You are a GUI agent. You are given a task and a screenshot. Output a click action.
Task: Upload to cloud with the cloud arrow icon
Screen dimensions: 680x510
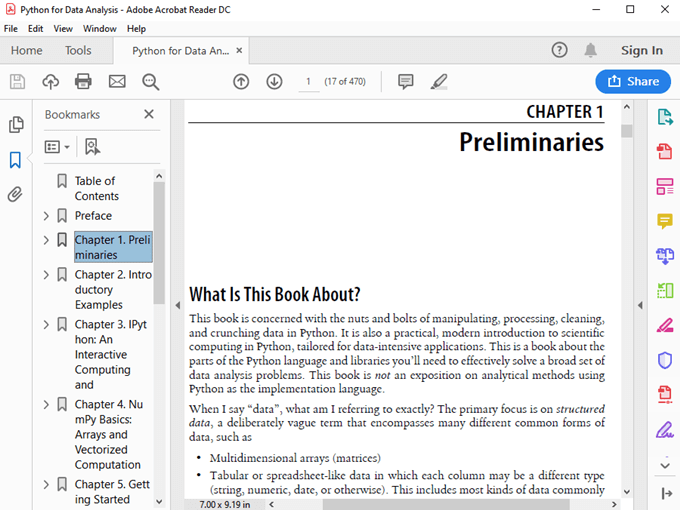pyautogui.click(x=50, y=82)
